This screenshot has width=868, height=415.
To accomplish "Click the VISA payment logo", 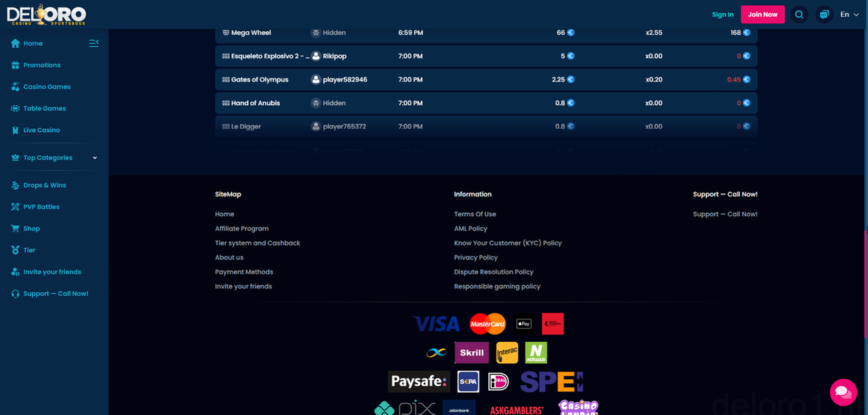I will click(x=436, y=324).
